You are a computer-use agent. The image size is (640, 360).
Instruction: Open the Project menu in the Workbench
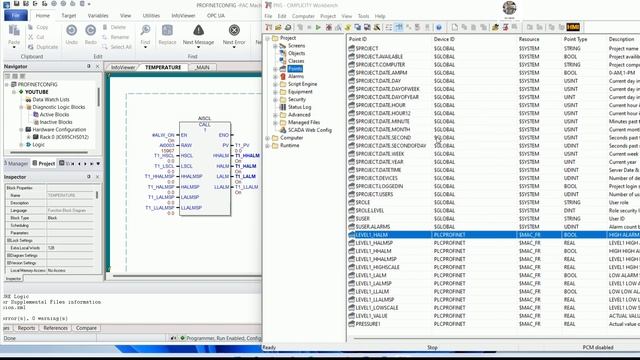click(328, 16)
